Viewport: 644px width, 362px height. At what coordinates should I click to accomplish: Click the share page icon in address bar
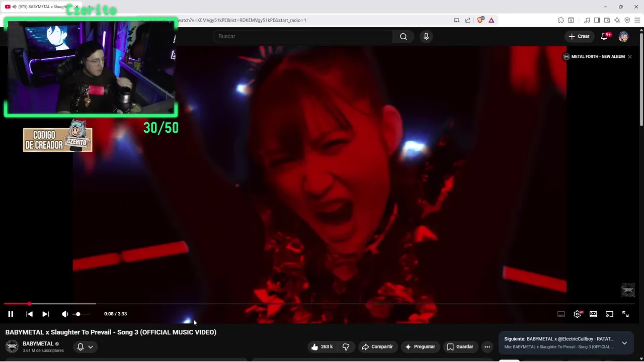(x=467, y=20)
